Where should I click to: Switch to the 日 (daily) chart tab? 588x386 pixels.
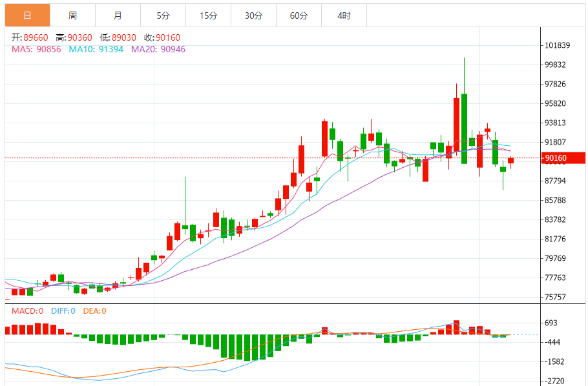coord(27,15)
